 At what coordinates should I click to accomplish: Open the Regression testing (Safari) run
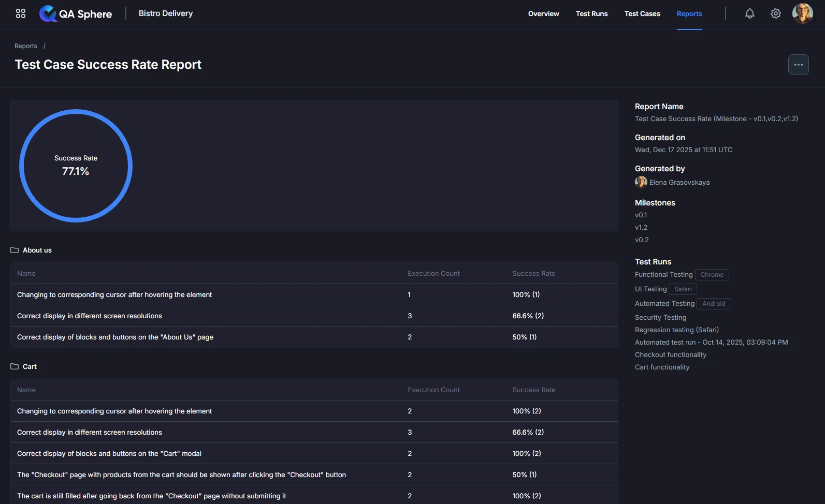point(676,330)
